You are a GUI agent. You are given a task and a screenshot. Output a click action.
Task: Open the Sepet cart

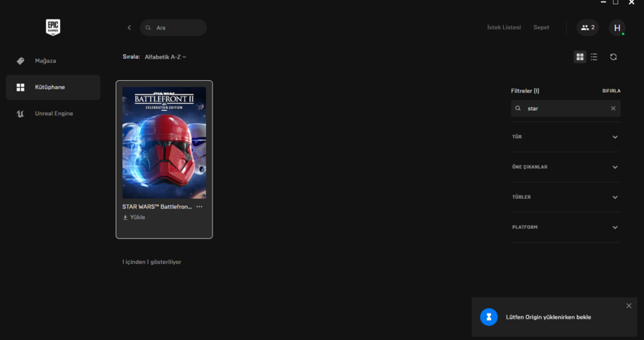pyautogui.click(x=542, y=27)
